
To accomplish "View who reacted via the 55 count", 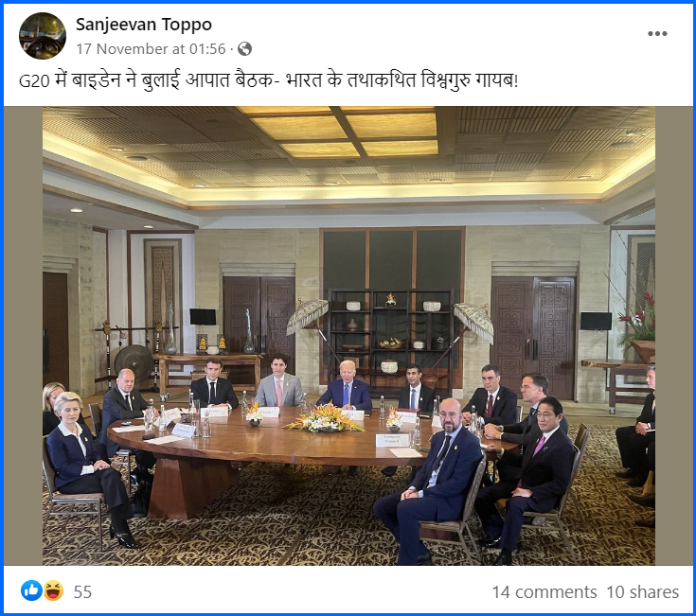I will tap(82, 592).
